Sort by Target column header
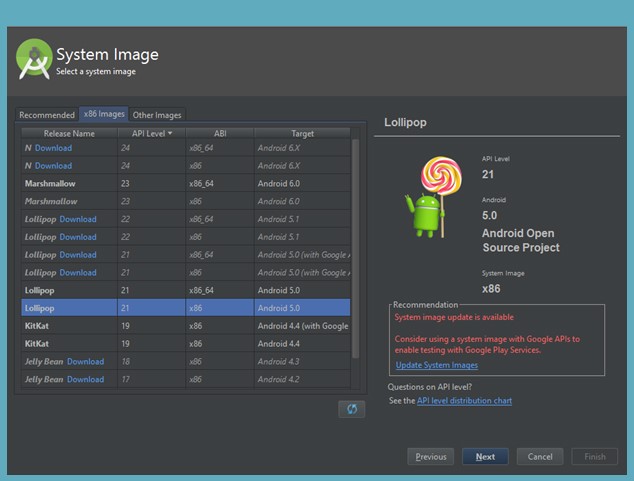Image resolution: width=634 pixels, height=481 pixels. 302,133
